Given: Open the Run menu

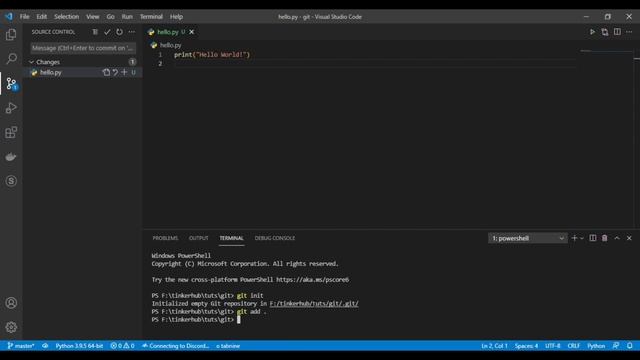Looking at the screenshot, I should 127,17.
